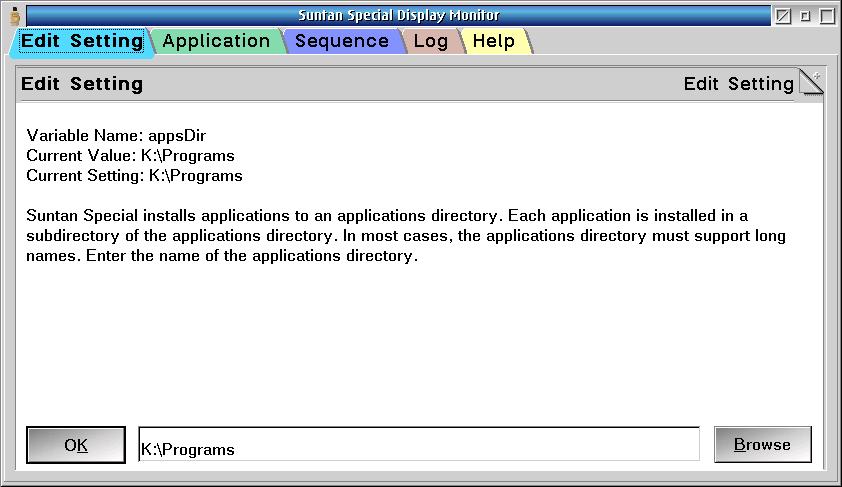Maximize the Suntan Special Display Monitor window
Image resolution: width=842 pixels, height=487 pixels.
tap(827, 16)
